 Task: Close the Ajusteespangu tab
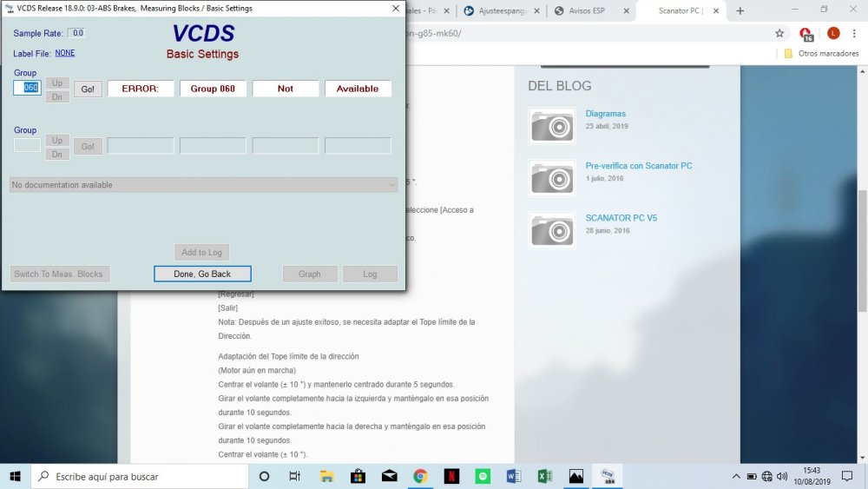537,10
